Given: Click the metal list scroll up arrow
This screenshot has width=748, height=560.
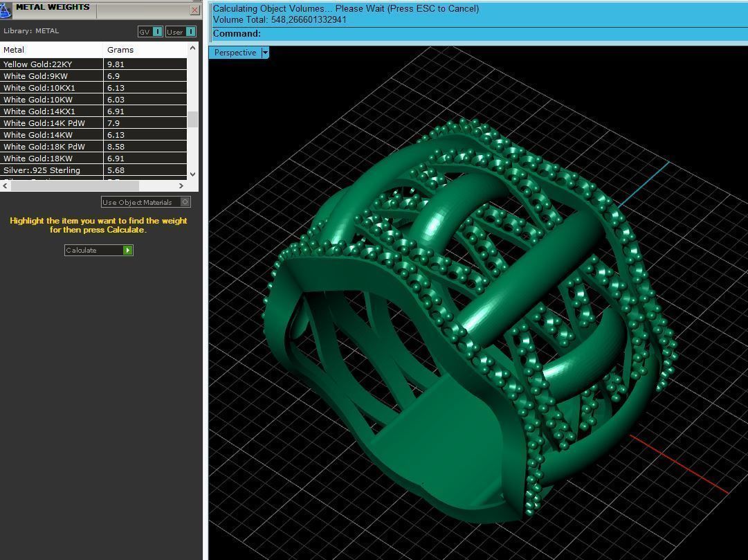Looking at the screenshot, I should click(x=193, y=48).
